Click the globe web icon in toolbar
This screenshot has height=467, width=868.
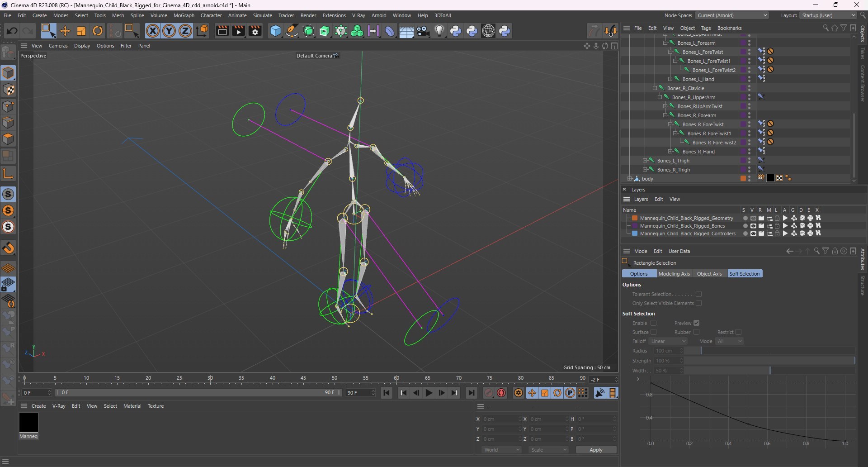(488, 31)
